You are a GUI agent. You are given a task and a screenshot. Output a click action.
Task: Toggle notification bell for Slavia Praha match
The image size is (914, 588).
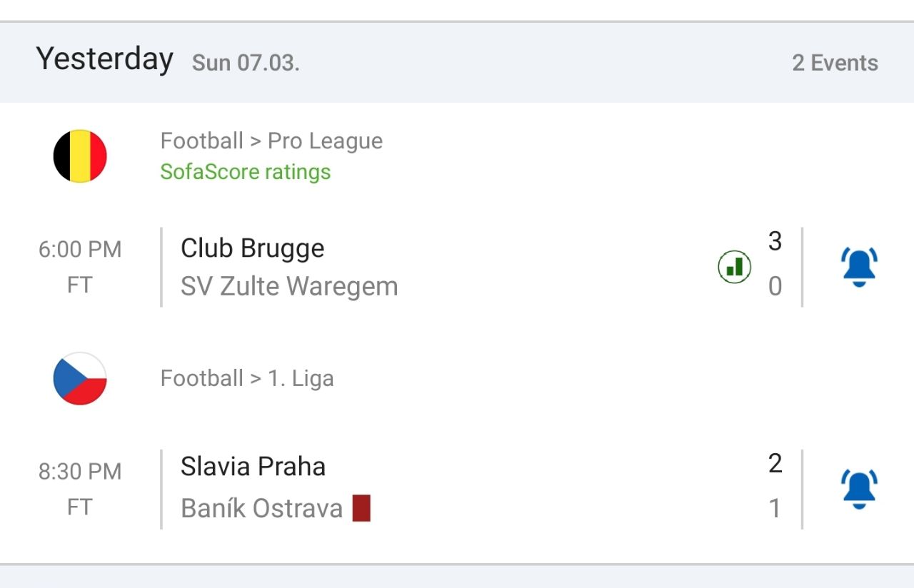tap(859, 489)
